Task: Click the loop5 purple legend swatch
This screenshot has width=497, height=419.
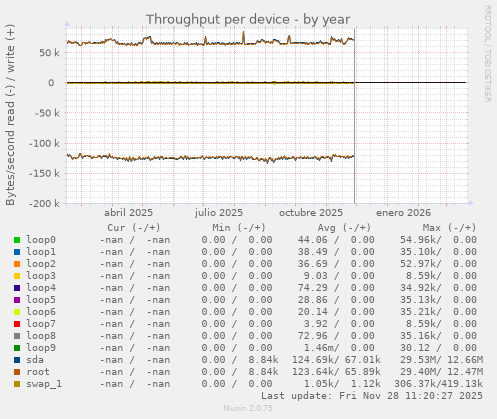Action: coord(17,300)
